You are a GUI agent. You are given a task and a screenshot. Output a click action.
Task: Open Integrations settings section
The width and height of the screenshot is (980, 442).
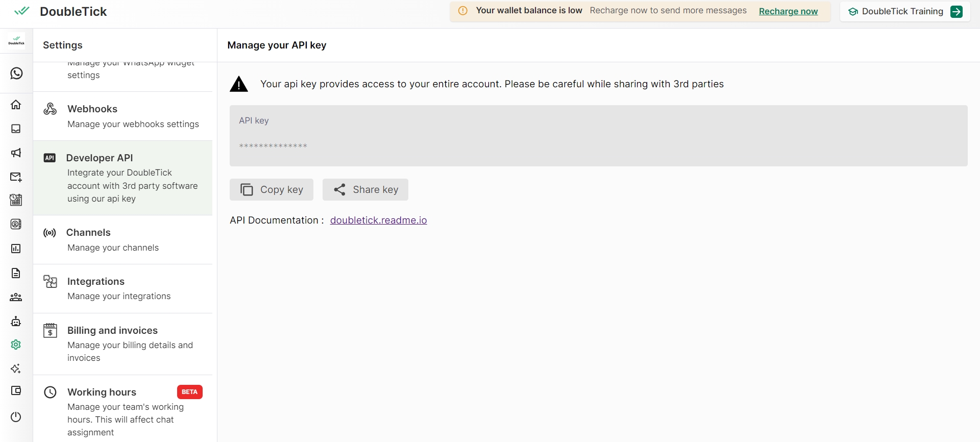(x=122, y=288)
